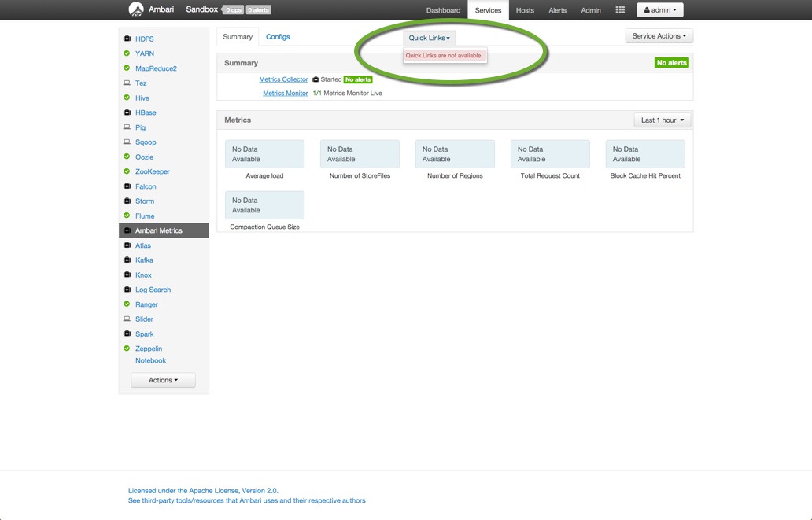Click the Ambari logo in the top bar
Screen dimensions: 812x520
[x=138, y=10]
